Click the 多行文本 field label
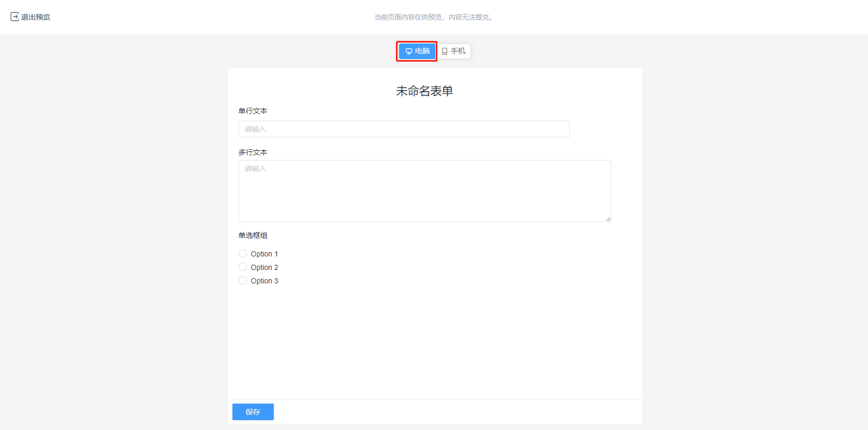Screen dimensions: 868x430 tap(253, 152)
